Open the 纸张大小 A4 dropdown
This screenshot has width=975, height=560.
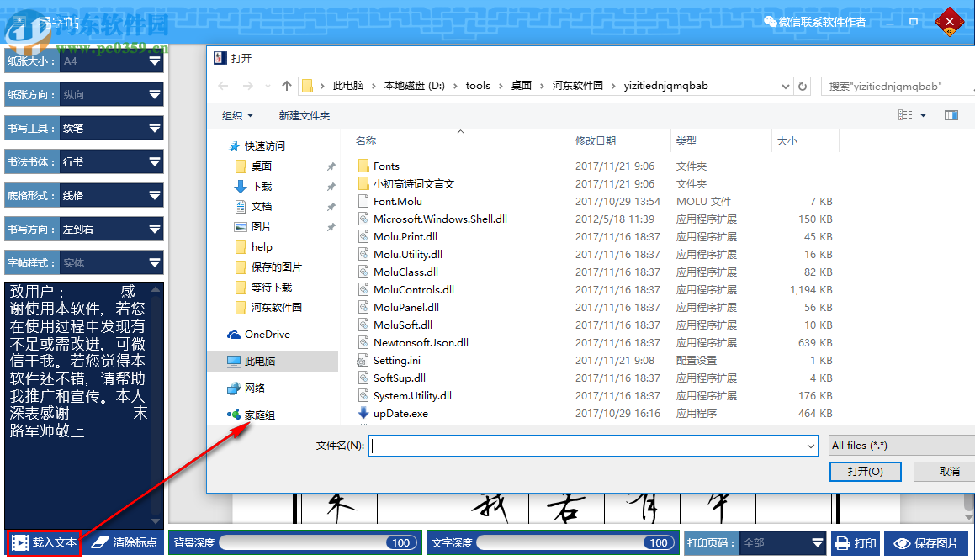pyautogui.click(x=154, y=61)
